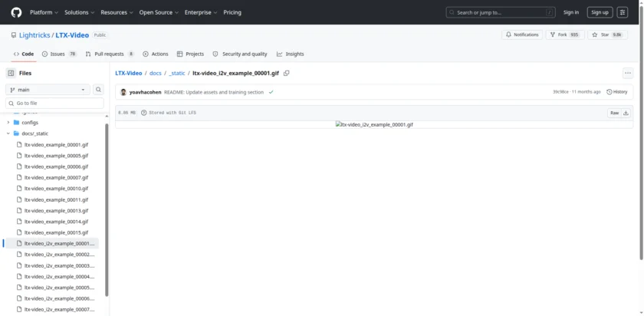Click the Sign in link

(x=571, y=12)
